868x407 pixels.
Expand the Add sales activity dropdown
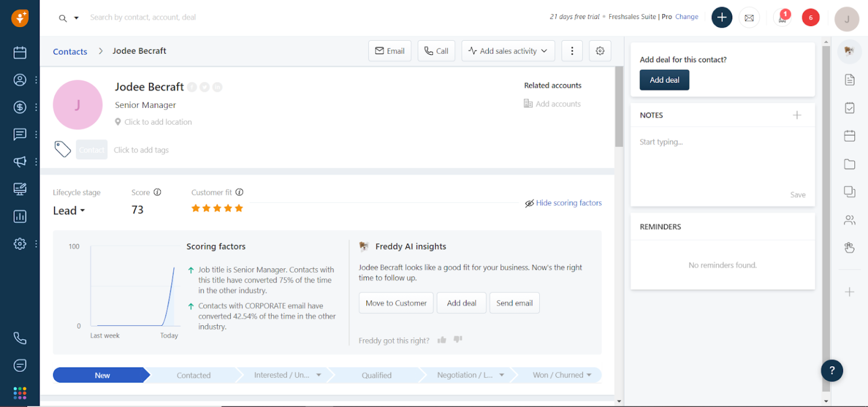(x=507, y=50)
